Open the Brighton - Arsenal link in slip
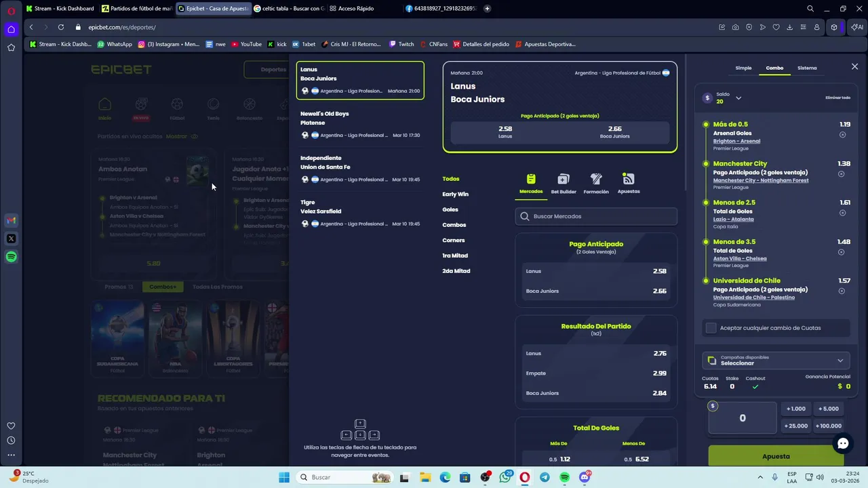The height and width of the screenshot is (488, 868). click(x=736, y=141)
